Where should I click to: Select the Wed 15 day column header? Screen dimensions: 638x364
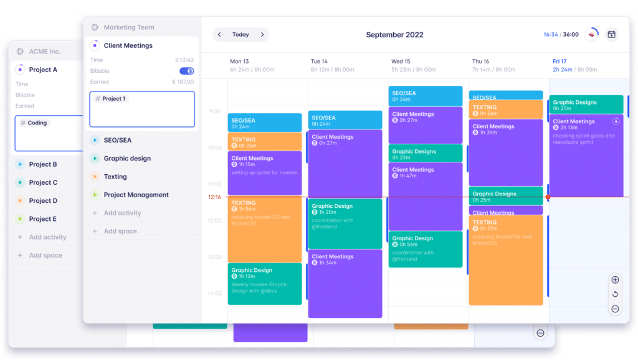[401, 62]
